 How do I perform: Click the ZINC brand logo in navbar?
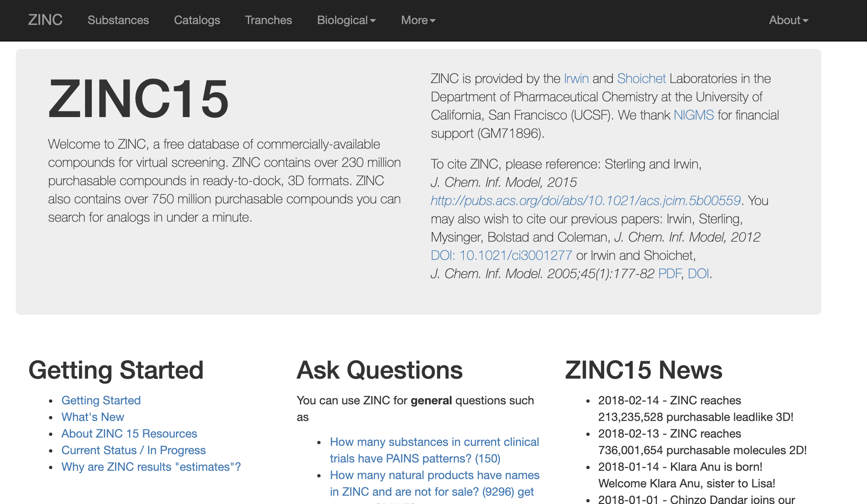[x=45, y=20]
